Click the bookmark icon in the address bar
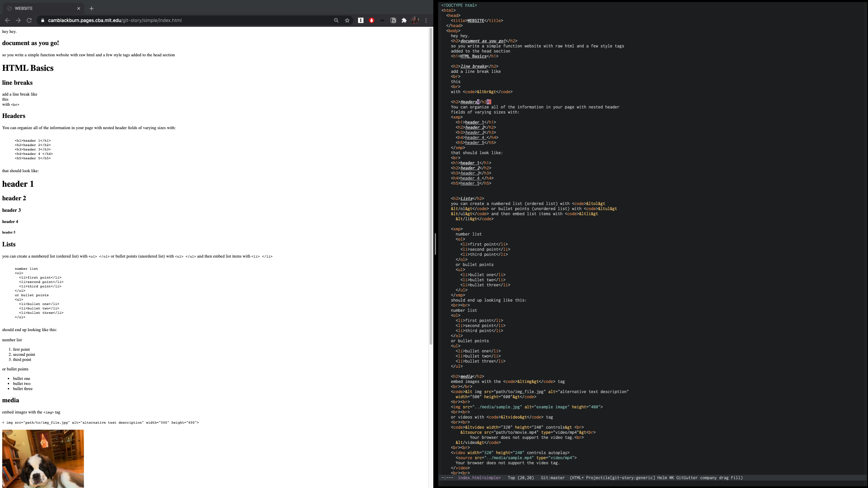 click(x=347, y=20)
